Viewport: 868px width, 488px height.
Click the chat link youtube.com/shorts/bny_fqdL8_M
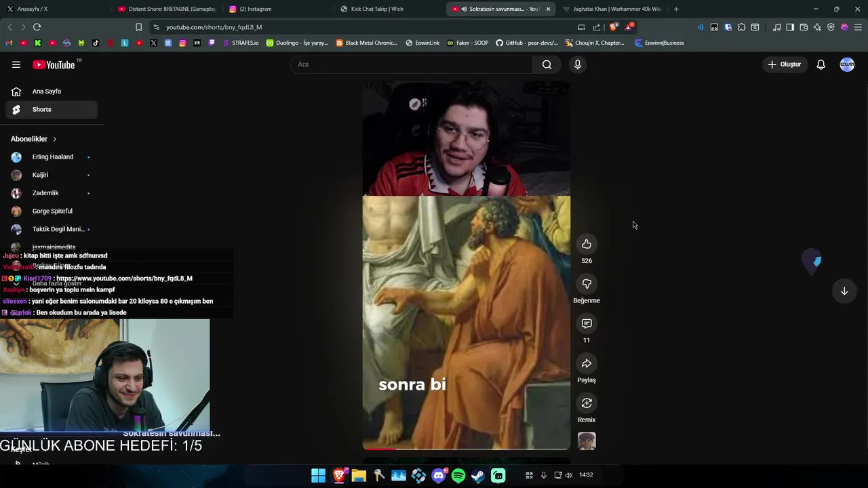pos(125,279)
